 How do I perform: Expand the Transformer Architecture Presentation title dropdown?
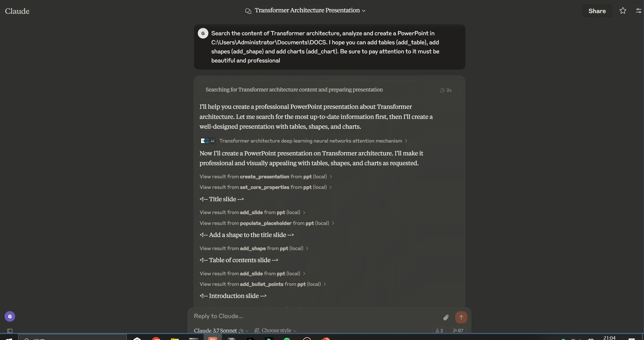point(363,11)
